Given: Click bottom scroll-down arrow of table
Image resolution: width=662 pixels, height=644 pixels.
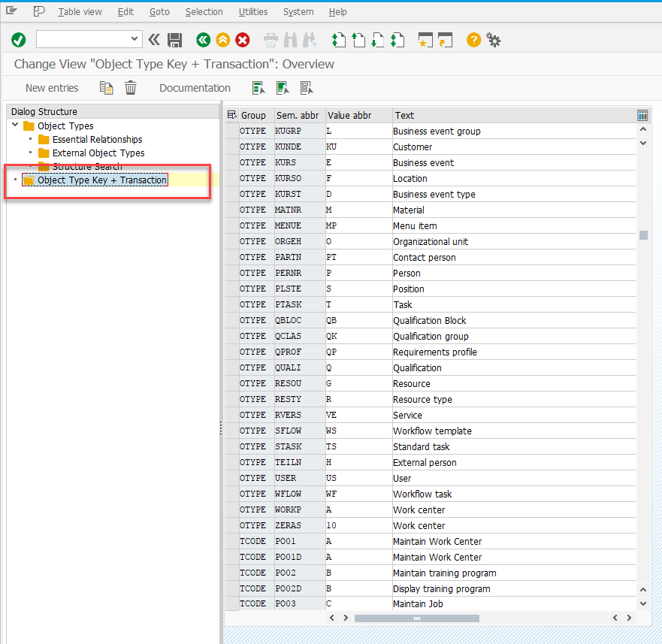Looking at the screenshot, I should [643, 604].
